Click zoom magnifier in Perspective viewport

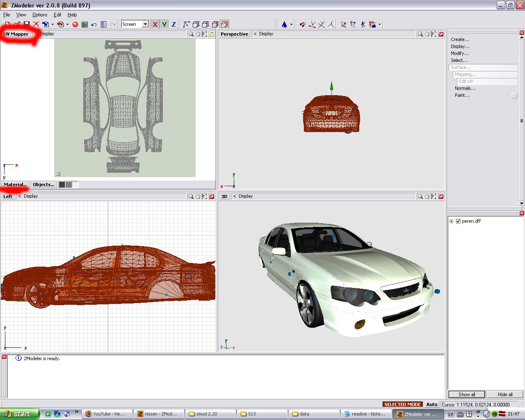click(x=420, y=34)
